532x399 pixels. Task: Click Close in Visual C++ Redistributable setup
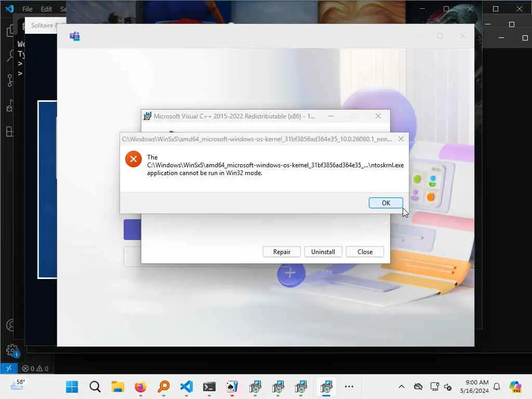pyautogui.click(x=365, y=252)
